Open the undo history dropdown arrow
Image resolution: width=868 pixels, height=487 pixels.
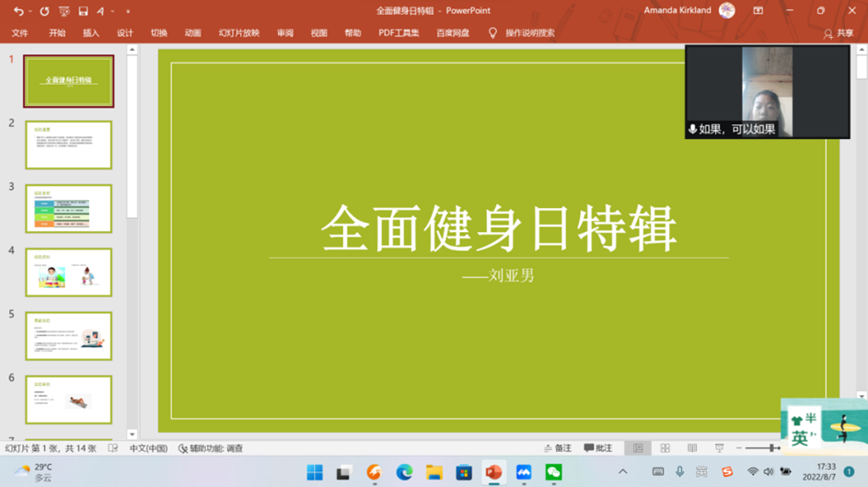29,11
